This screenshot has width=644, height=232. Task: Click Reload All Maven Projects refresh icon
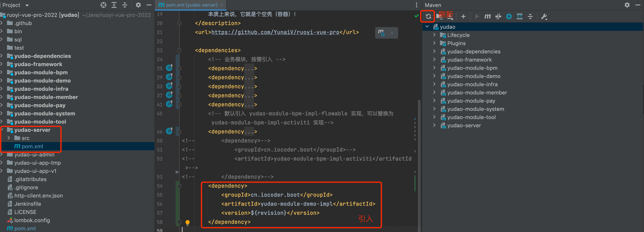[x=428, y=16]
